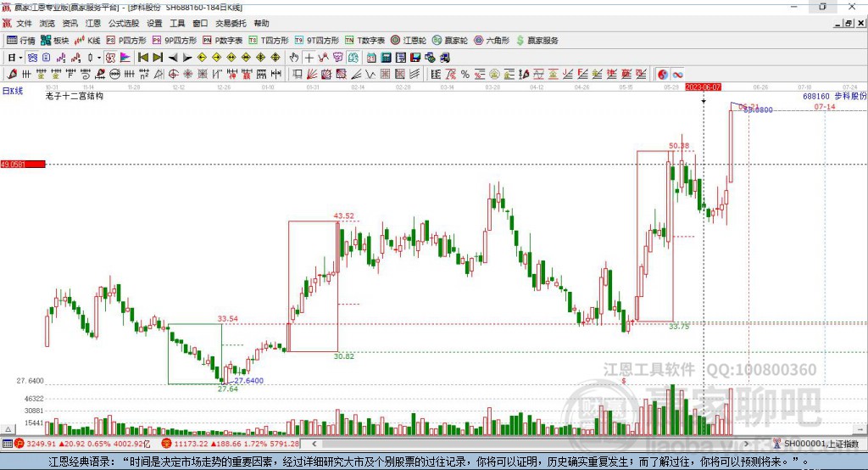Screen dimensions: 868x470
Task: Click the 2023-06-07 date marker
Action: (703, 87)
